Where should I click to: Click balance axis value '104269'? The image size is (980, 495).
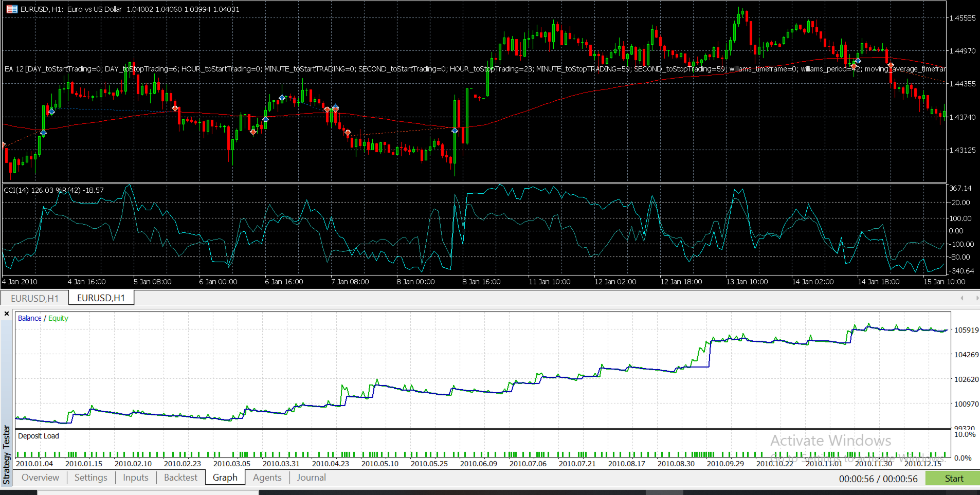pyautogui.click(x=967, y=355)
